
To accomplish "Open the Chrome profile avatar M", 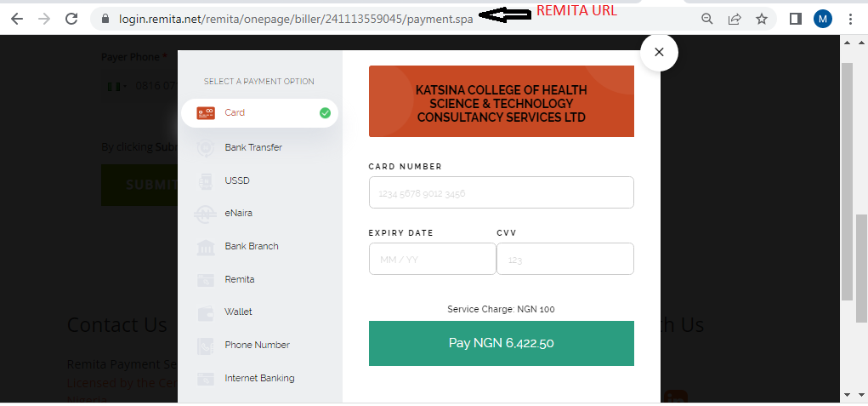I will [x=822, y=19].
